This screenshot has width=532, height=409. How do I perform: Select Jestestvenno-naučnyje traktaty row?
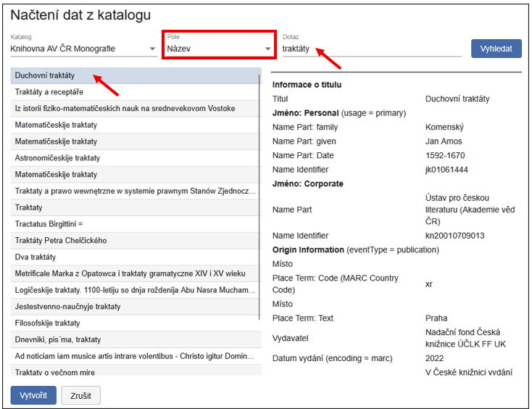pyautogui.click(x=135, y=307)
